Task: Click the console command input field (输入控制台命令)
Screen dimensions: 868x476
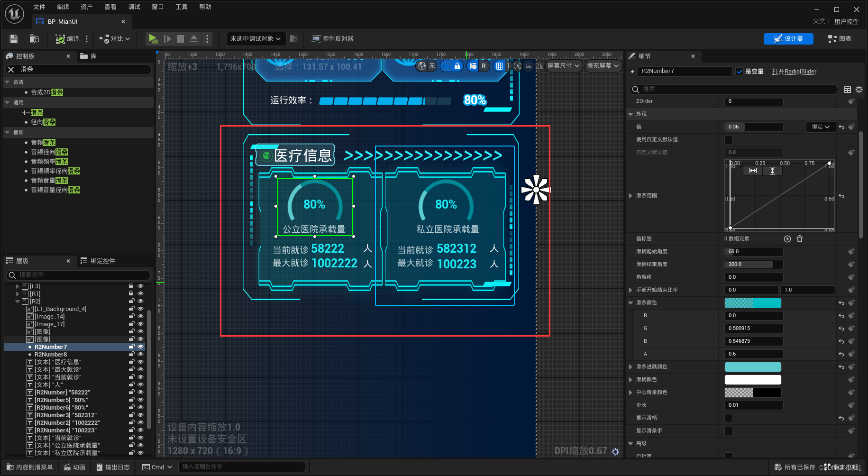Action: click(x=242, y=467)
